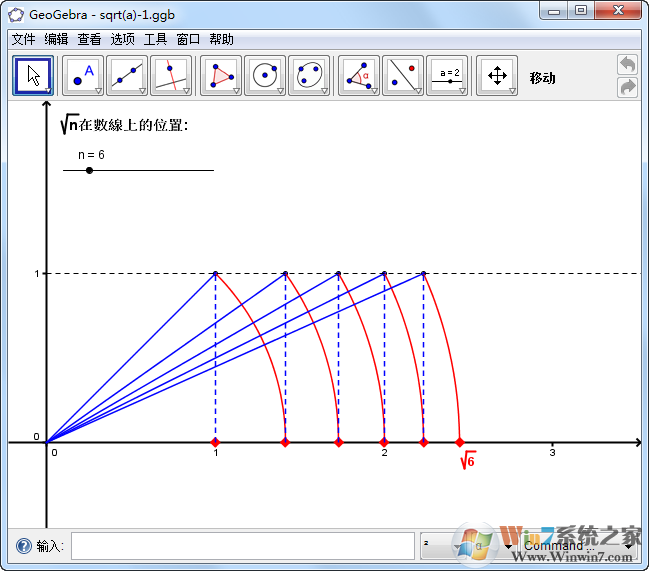649x571 pixels.
Task: Open the 窗口 menu
Action: pos(188,39)
